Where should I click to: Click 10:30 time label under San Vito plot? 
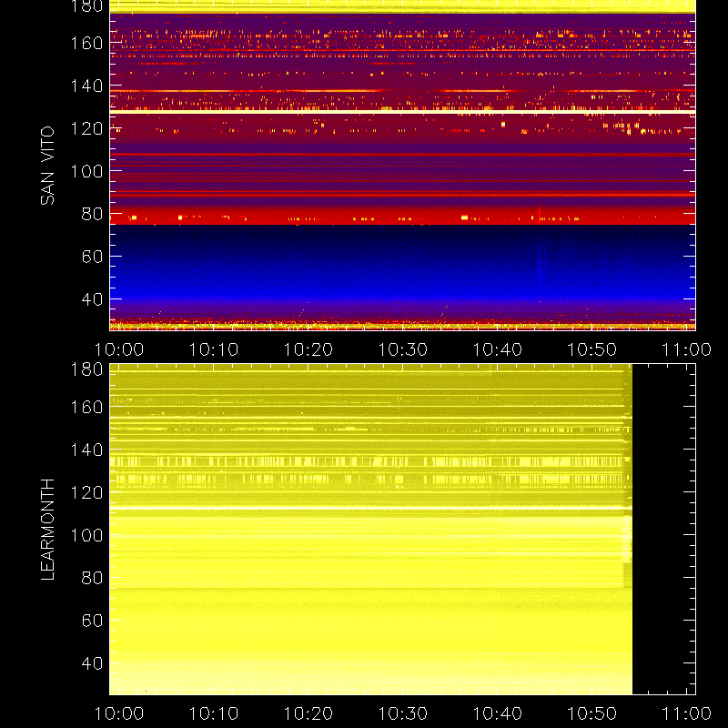402,349
